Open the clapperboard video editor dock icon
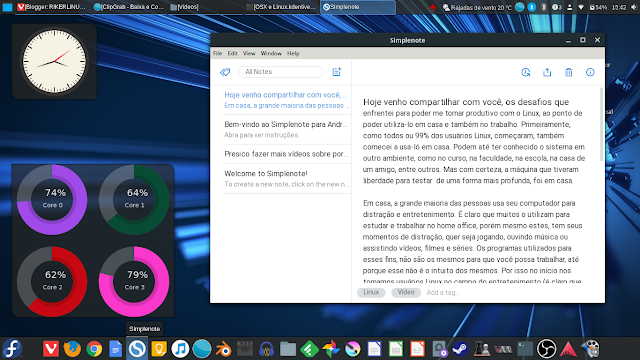The image size is (640, 360). click(245, 349)
